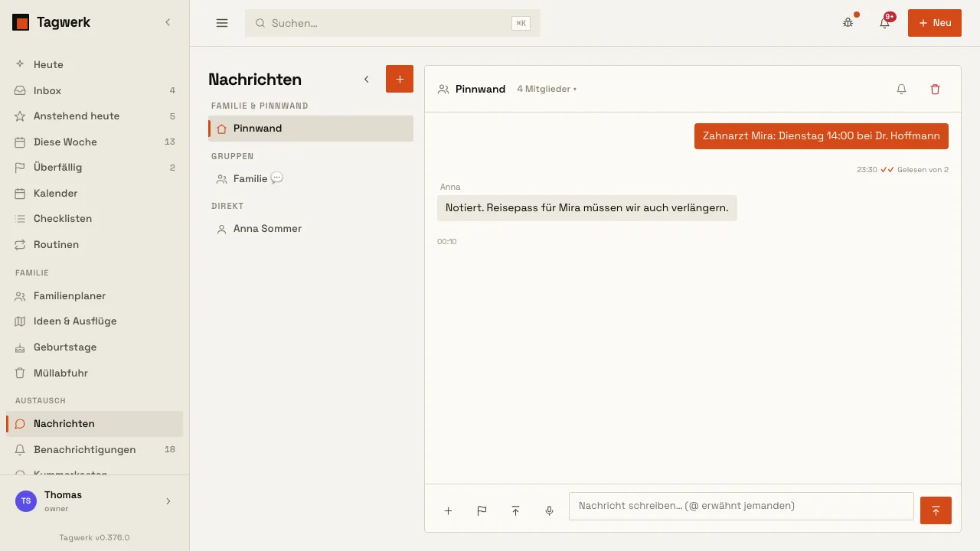The width and height of the screenshot is (980, 551).
Task: Click Anna's Reisepass message bubble
Action: pos(587,208)
